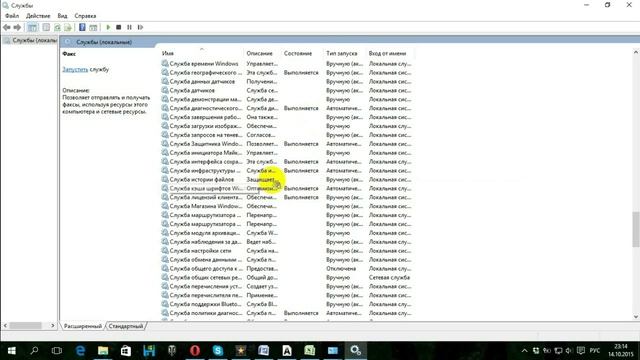640x360 pixels.
Task: Click the black Stop service button
Action: tap(119, 27)
